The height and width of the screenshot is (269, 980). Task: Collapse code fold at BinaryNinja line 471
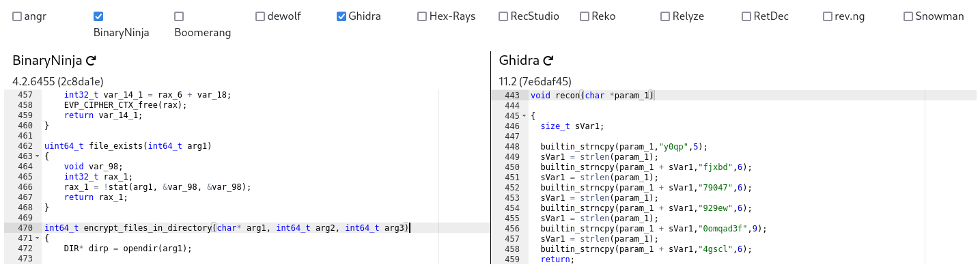pos(38,238)
